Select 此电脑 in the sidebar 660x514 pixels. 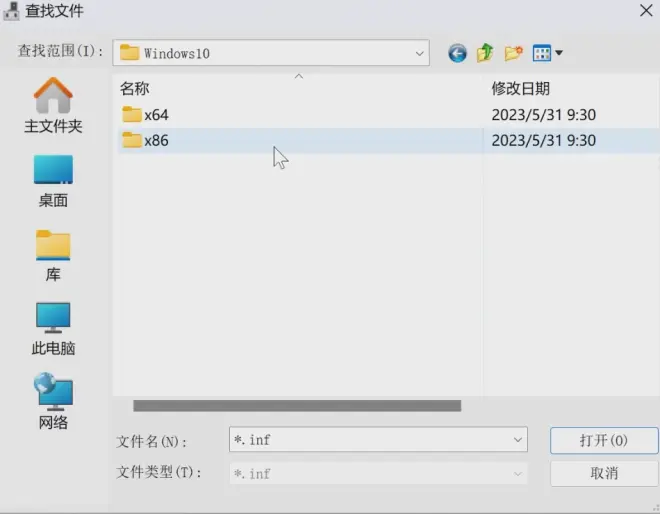(53, 329)
